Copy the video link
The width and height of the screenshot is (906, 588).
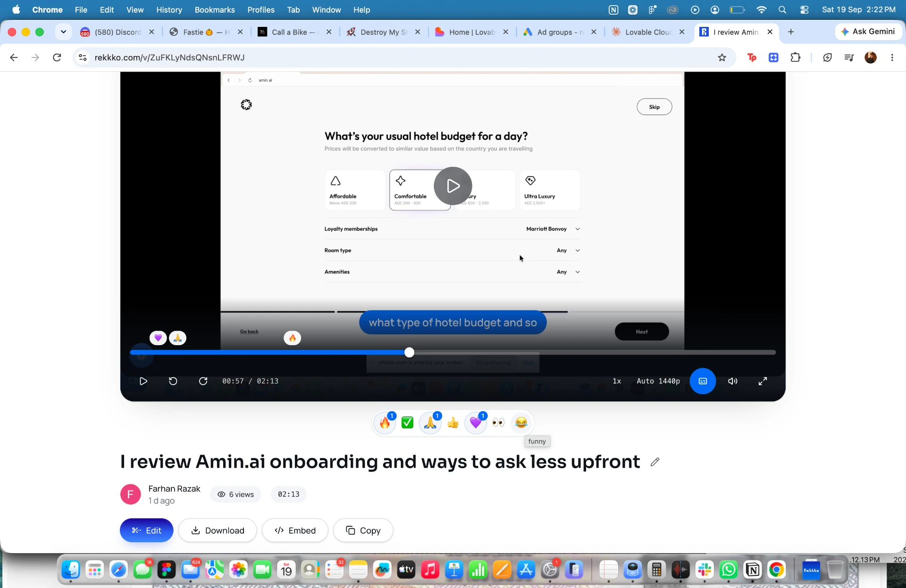(x=363, y=530)
